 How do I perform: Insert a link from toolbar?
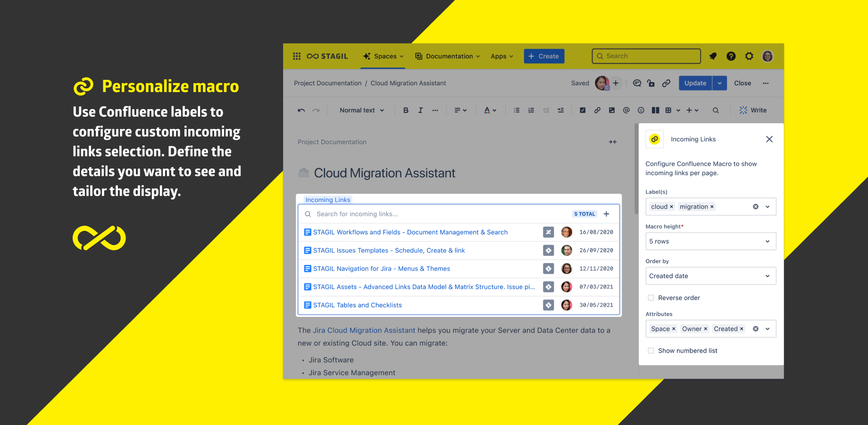pos(597,110)
